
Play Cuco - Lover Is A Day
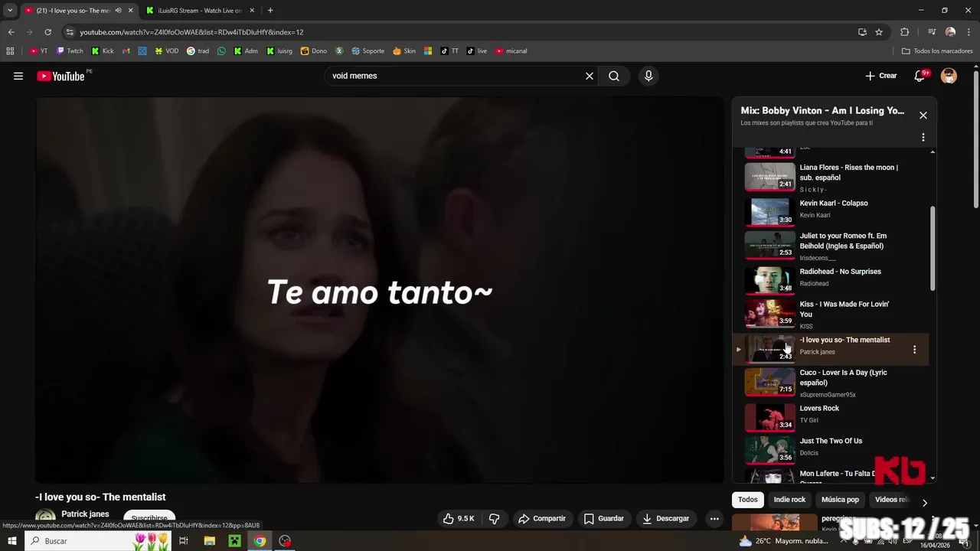[831, 383]
